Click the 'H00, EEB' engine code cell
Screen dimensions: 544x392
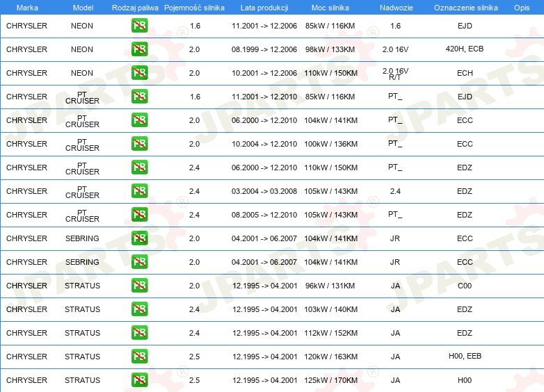point(465,356)
